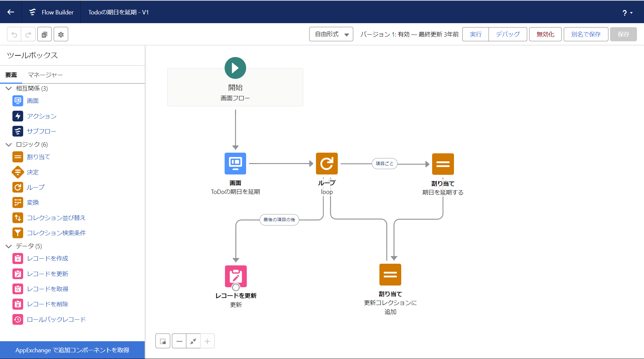Select the レコードを削除 element icon

(18, 304)
